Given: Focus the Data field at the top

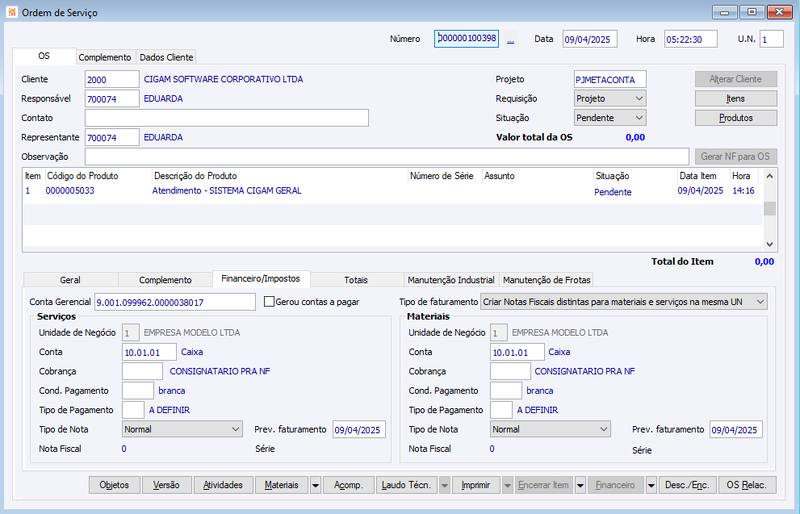Looking at the screenshot, I should pyautogui.click(x=590, y=39).
